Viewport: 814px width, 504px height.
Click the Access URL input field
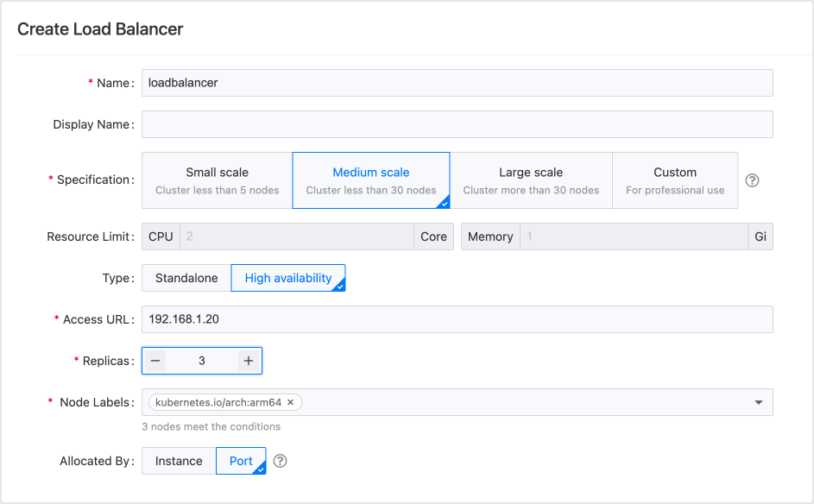457,319
